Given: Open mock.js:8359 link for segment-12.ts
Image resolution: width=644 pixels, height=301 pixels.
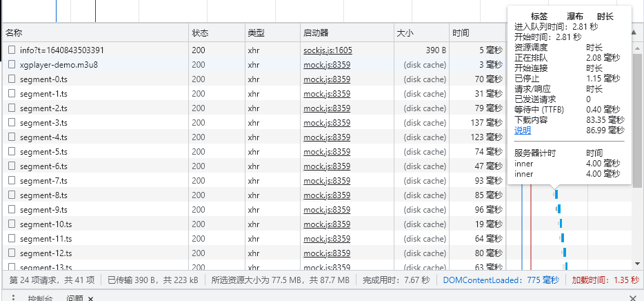Looking at the screenshot, I should click(x=327, y=253).
